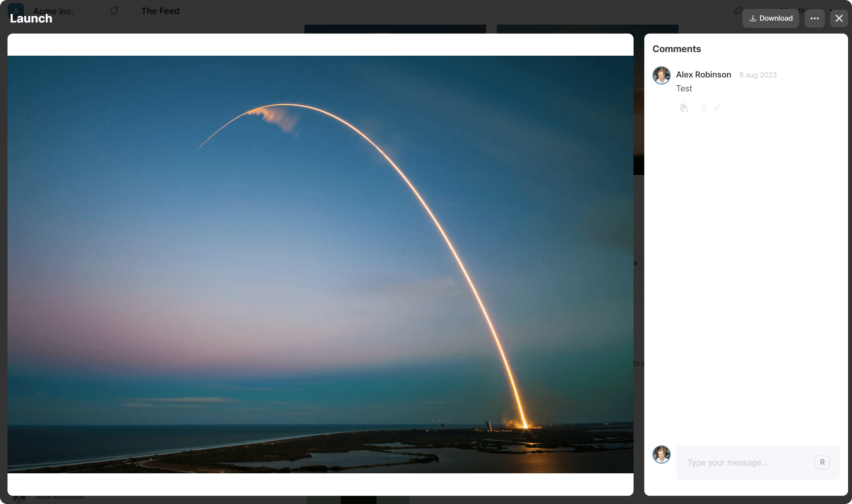Screen dimensions: 852x504
Task: Close the Launch image viewer
Action: (839, 18)
